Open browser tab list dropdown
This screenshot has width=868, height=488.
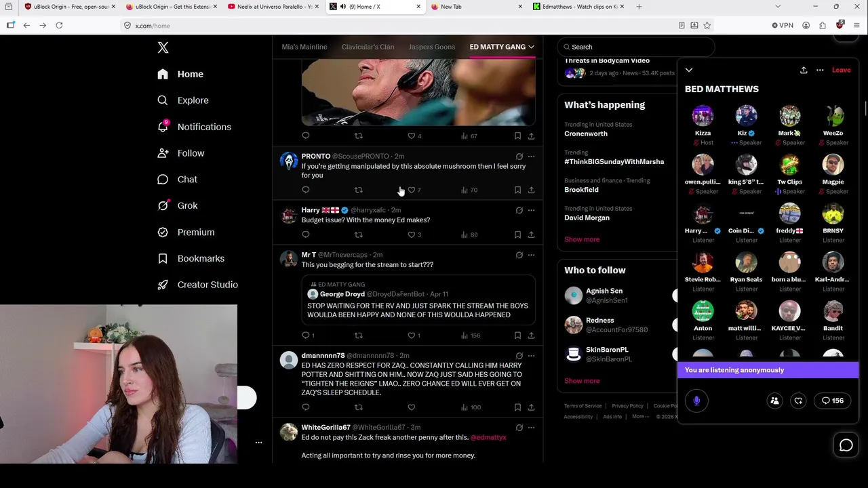click(778, 7)
